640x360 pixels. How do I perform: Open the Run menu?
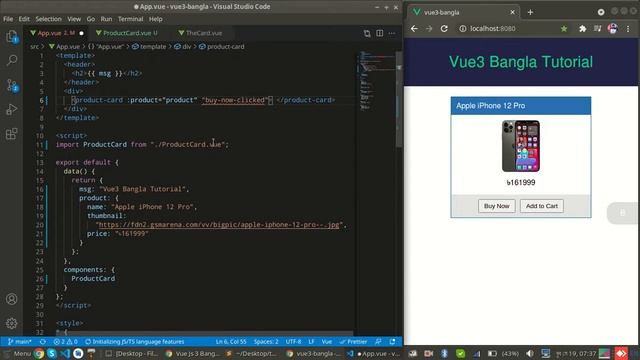[x=106, y=19]
